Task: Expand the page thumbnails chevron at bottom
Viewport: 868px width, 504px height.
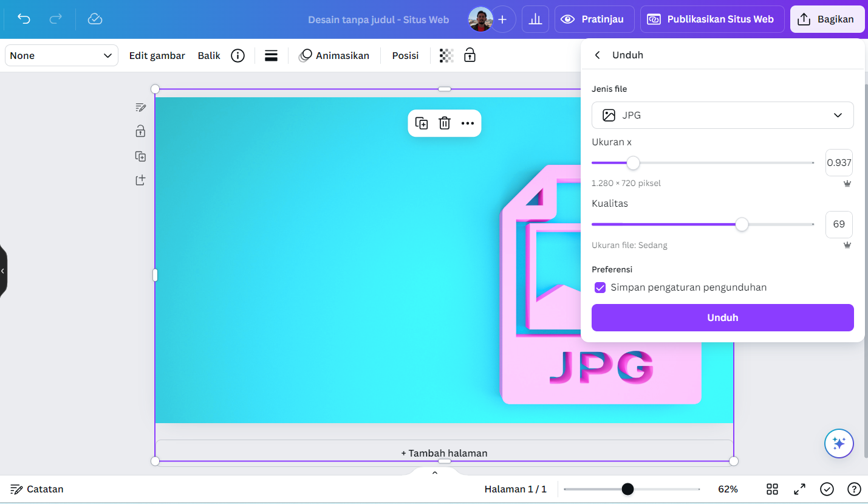Action: (435, 473)
